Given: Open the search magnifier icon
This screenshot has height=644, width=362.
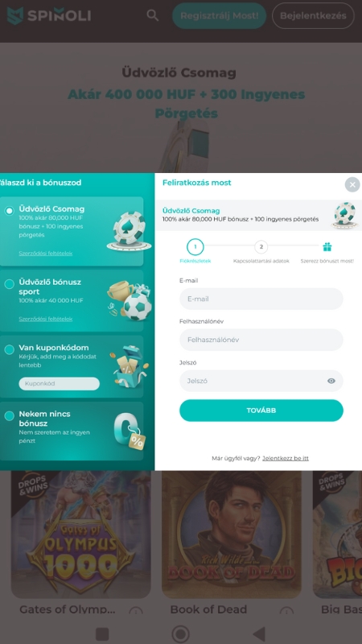Looking at the screenshot, I should [x=153, y=15].
